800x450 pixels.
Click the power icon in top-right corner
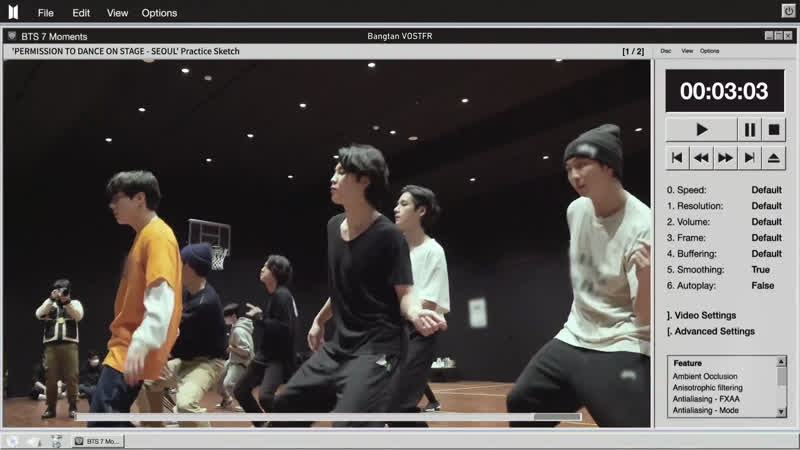[788, 11]
